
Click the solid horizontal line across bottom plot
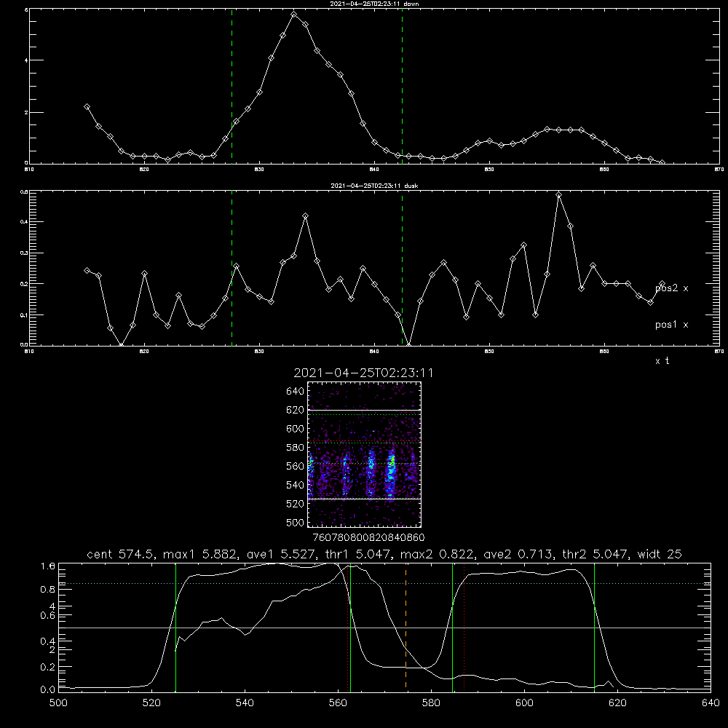tap(384, 628)
